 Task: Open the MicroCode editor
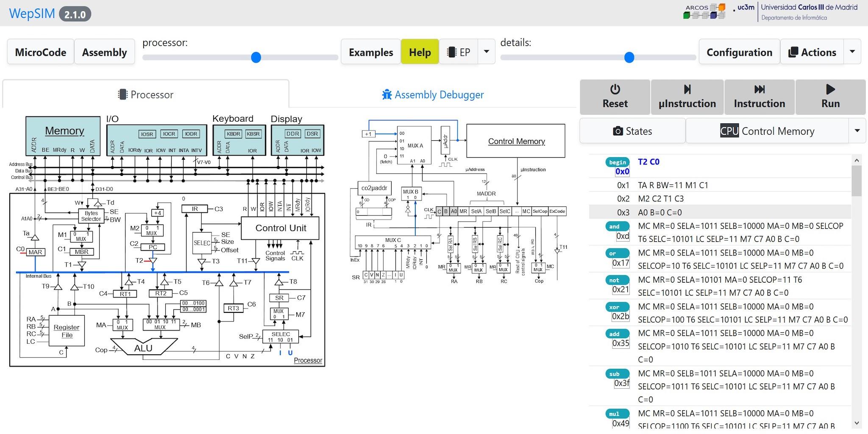41,52
